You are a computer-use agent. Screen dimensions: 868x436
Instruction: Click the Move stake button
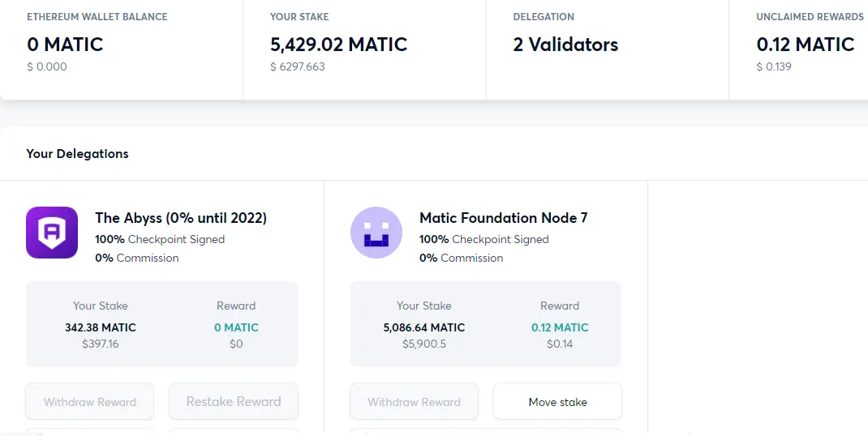(x=557, y=402)
